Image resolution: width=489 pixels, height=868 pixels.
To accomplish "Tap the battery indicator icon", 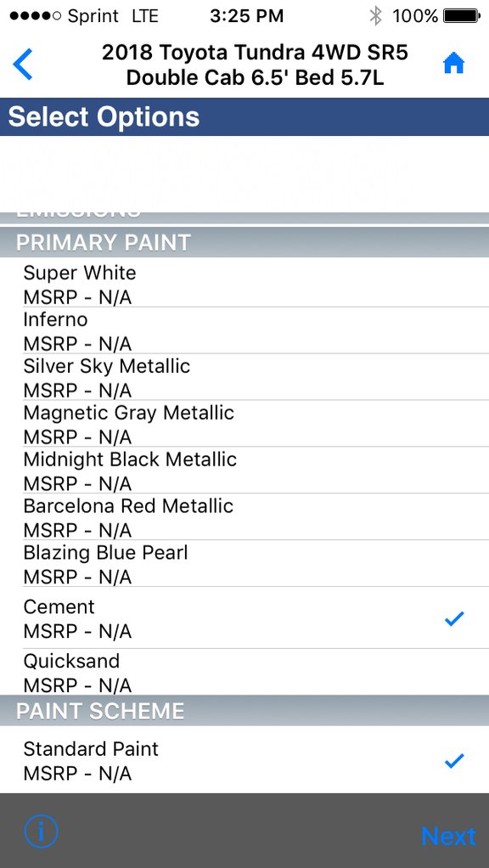I will coord(462,16).
